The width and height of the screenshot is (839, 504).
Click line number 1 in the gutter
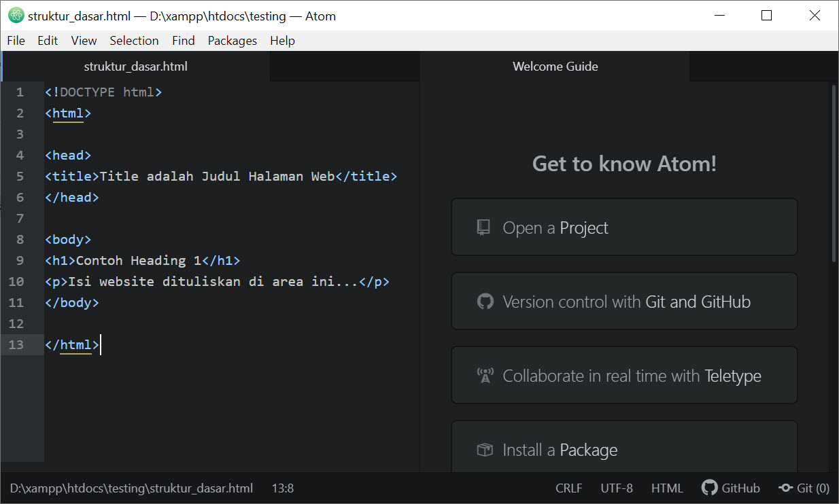(20, 92)
